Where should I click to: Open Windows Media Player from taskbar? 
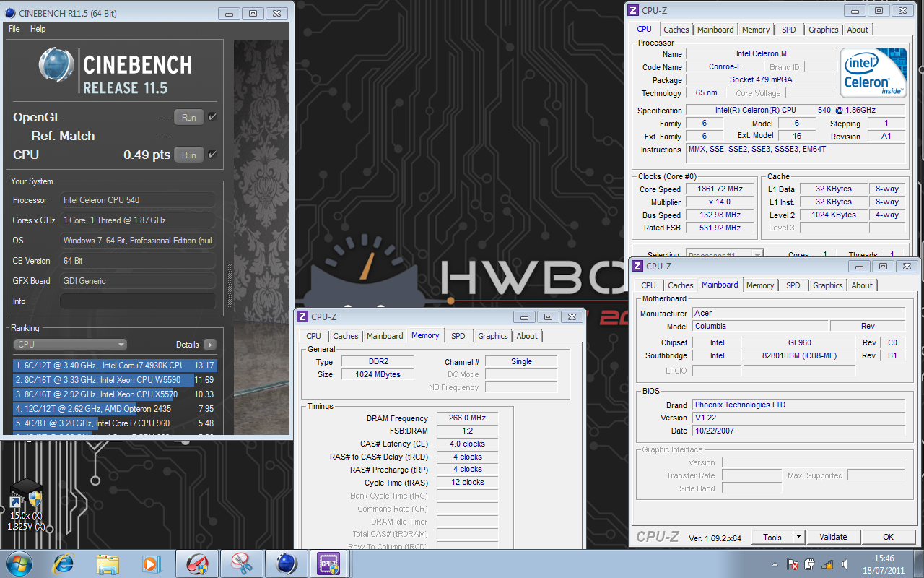point(151,564)
